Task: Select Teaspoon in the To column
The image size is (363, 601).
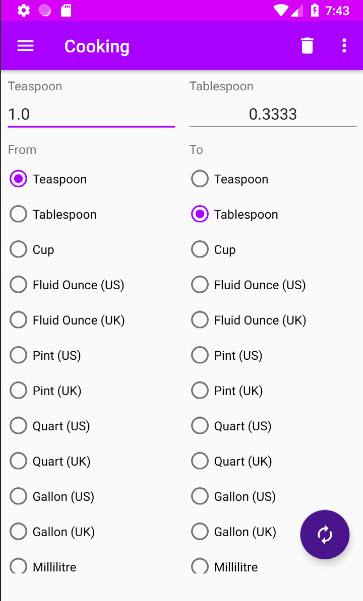Action: [x=230, y=179]
